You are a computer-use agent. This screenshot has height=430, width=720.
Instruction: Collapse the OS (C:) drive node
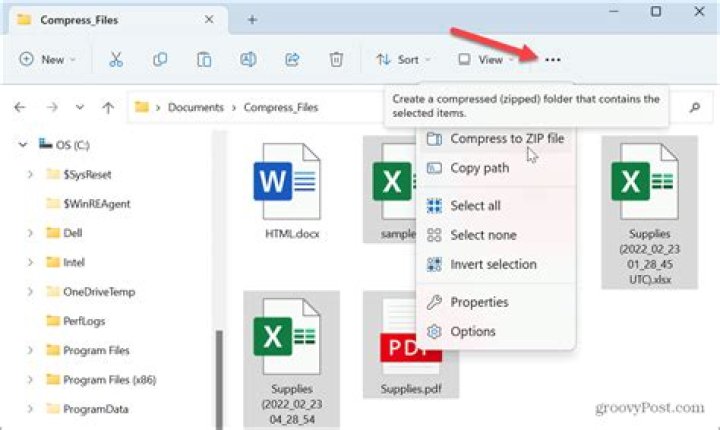(x=22, y=145)
